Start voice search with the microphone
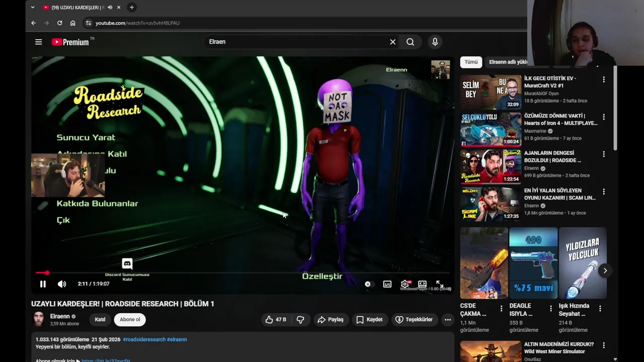 435,42
